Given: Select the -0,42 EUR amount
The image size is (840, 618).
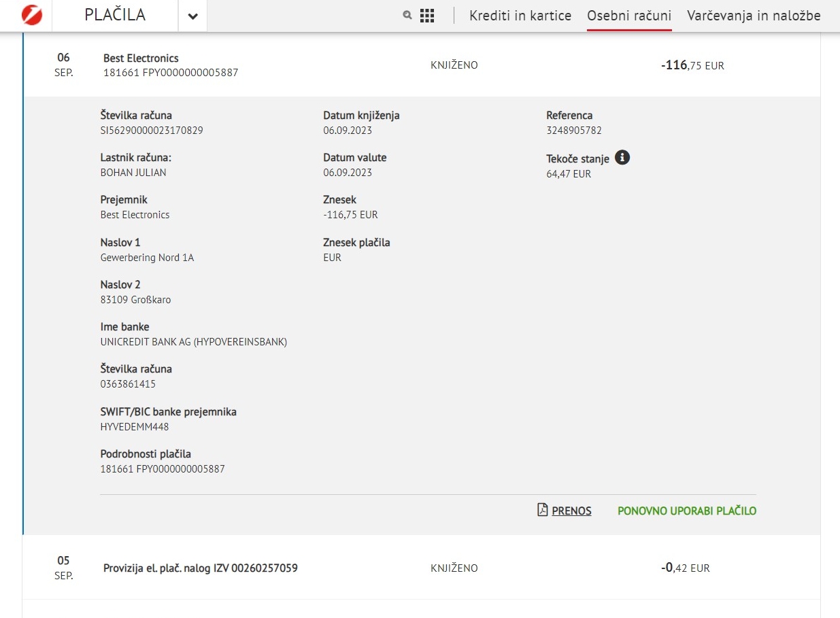Looking at the screenshot, I should pos(685,568).
